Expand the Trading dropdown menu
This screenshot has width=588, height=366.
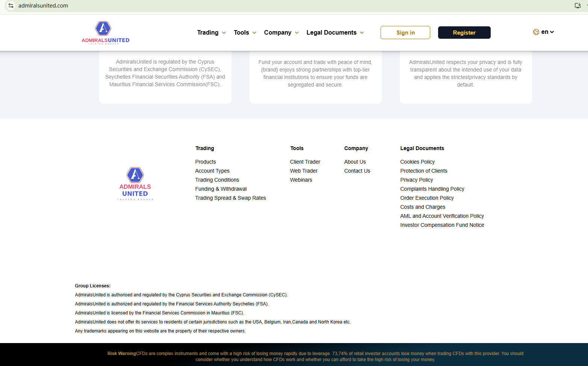tap(212, 33)
